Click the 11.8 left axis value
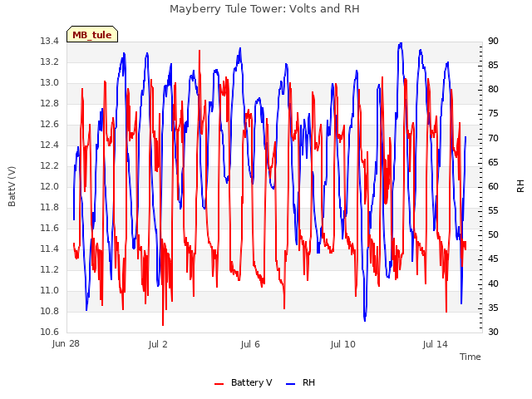The image size is (532, 399). (50, 207)
